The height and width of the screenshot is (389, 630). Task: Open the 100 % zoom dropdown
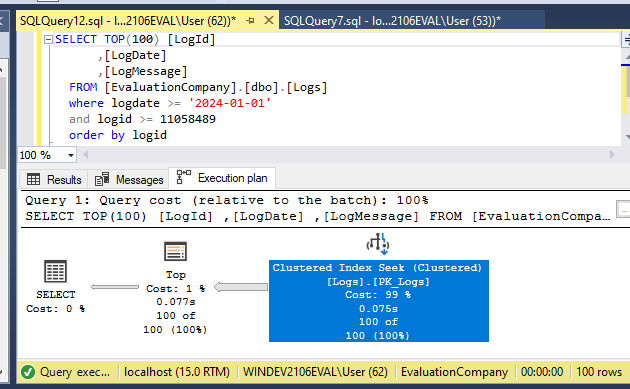[71, 155]
